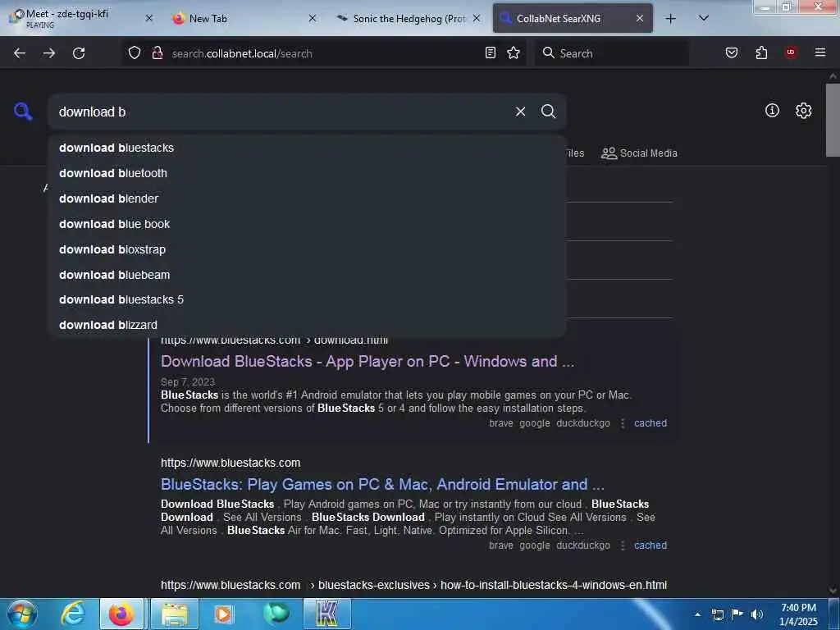Click scrollbar down arrow
The width and height of the screenshot is (840, 630).
point(833,591)
